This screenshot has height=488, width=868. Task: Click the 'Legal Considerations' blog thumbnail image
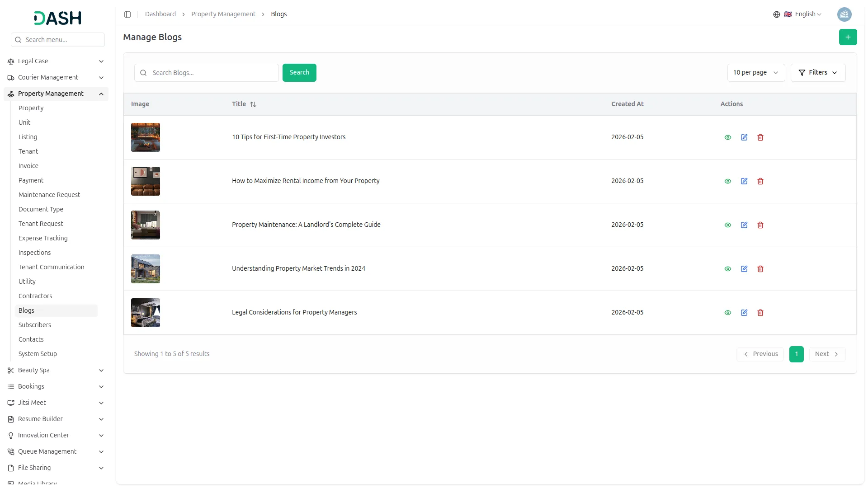coord(146,313)
